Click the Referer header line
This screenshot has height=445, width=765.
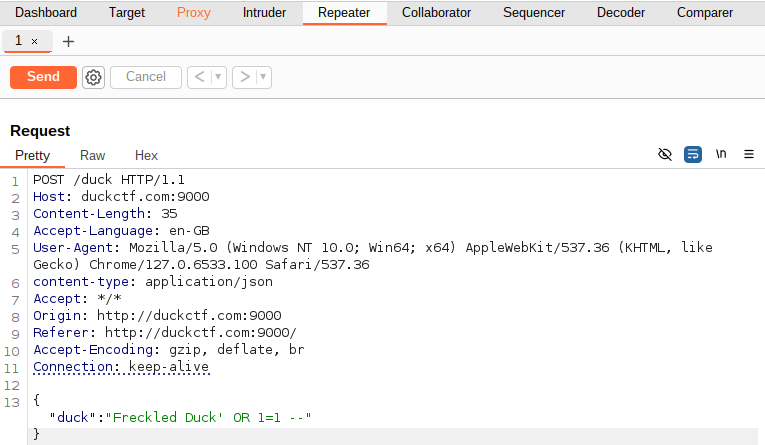click(165, 333)
